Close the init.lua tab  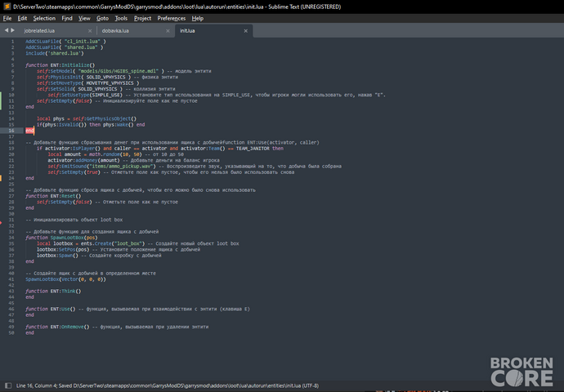(x=246, y=31)
